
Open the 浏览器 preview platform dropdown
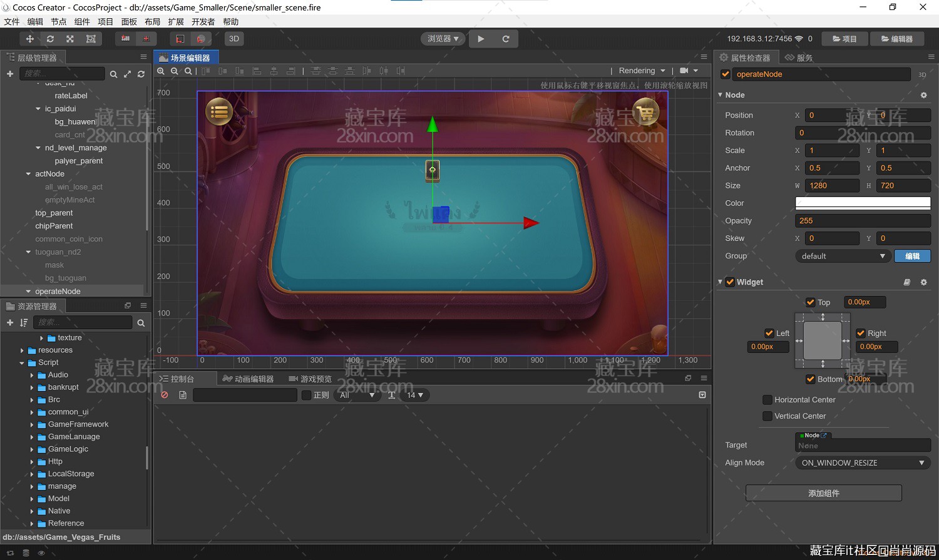443,39
